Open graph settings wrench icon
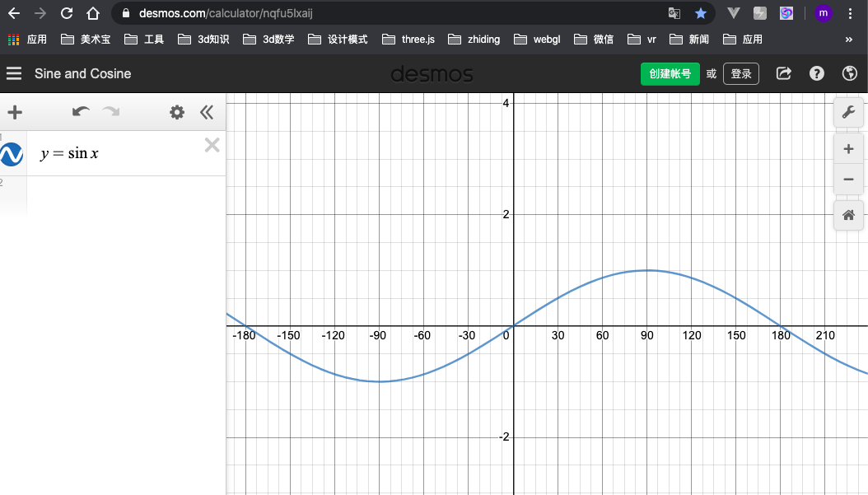 [848, 112]
